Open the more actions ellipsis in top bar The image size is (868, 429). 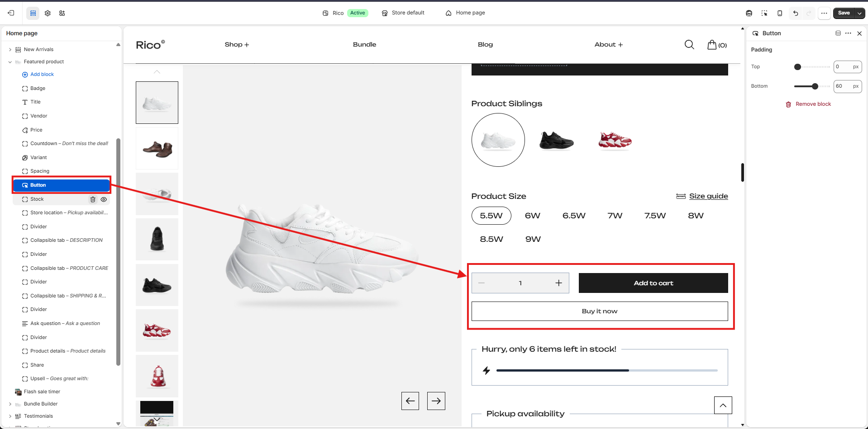[x=824, y=13]
